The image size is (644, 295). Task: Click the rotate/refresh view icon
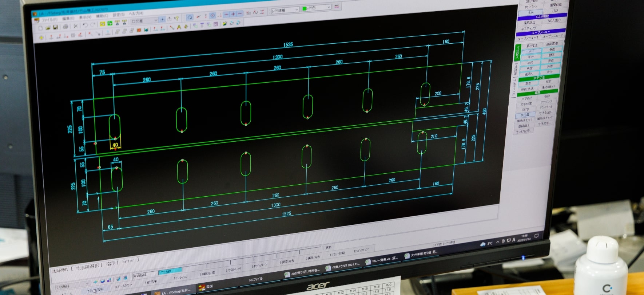(190, 17)
